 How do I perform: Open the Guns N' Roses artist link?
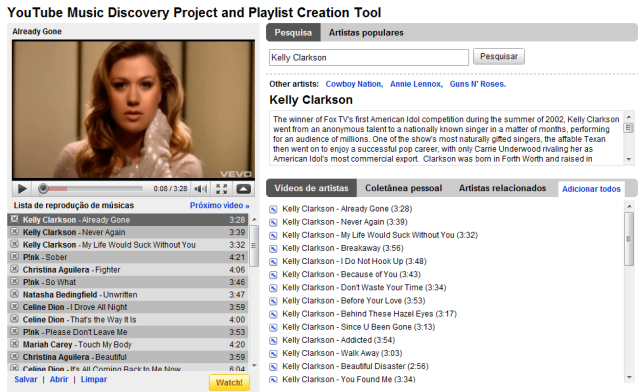tap(478, 84)
